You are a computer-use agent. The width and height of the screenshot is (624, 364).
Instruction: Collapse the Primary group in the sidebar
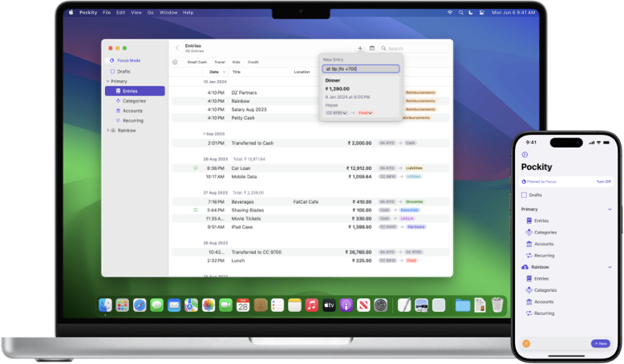point(107,81)
